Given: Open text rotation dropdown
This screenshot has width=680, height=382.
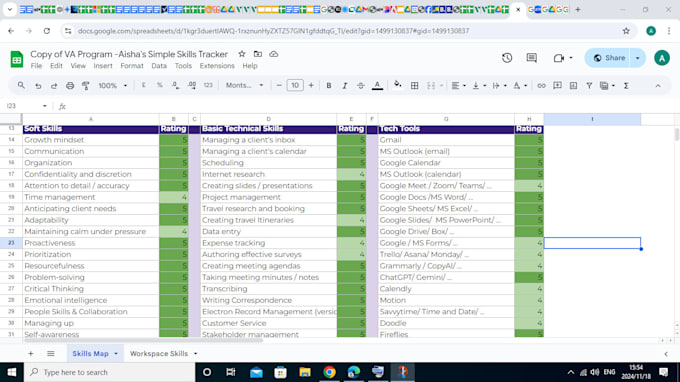Looking at the screenshot, I should pos(520,85).
